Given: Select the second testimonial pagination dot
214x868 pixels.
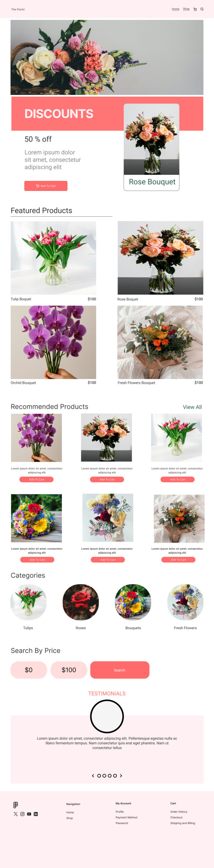Looking at the screenshot, I should click(x=104, y=775).
